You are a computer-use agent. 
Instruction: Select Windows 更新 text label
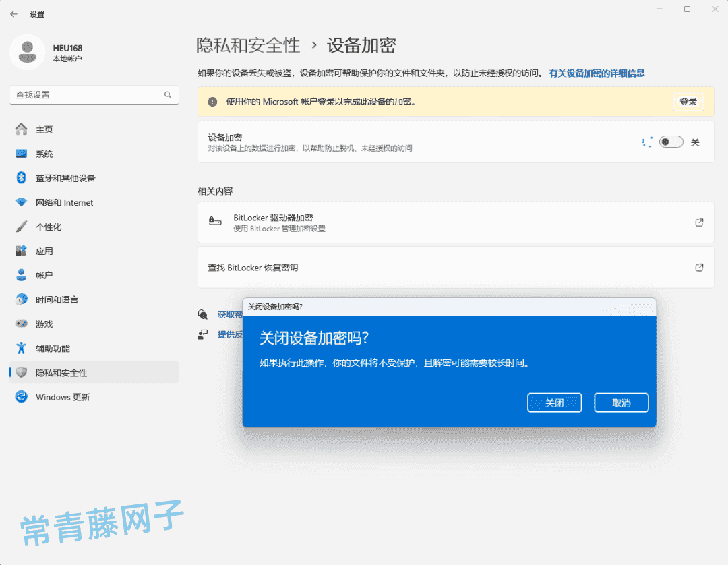pos(63,397)
